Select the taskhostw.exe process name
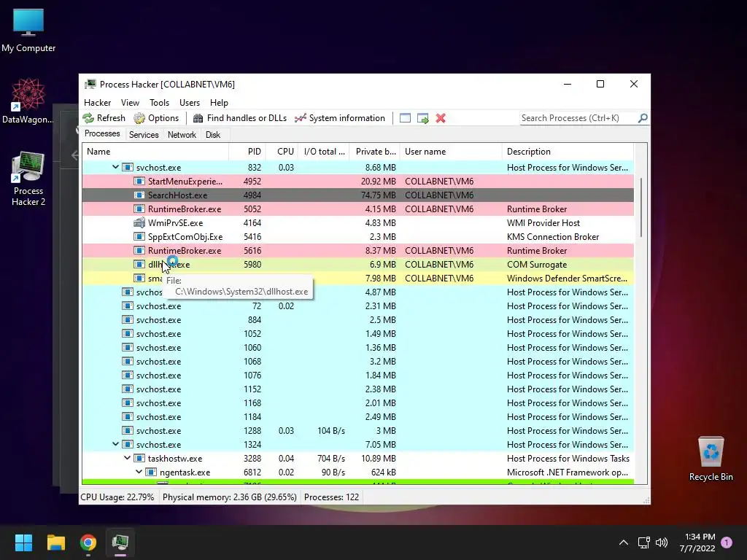Image resolution: width=747 pixels, height=560 pixels. (175, 459)
